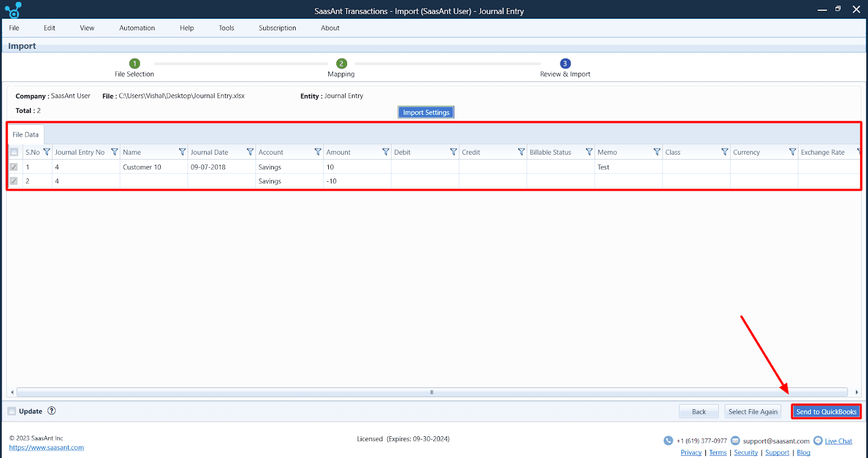Uncheck row 2 checkbox
Image resolution: width=868 pixels, height=458 pixels.
pyautogui.click(x=14, y=181)
